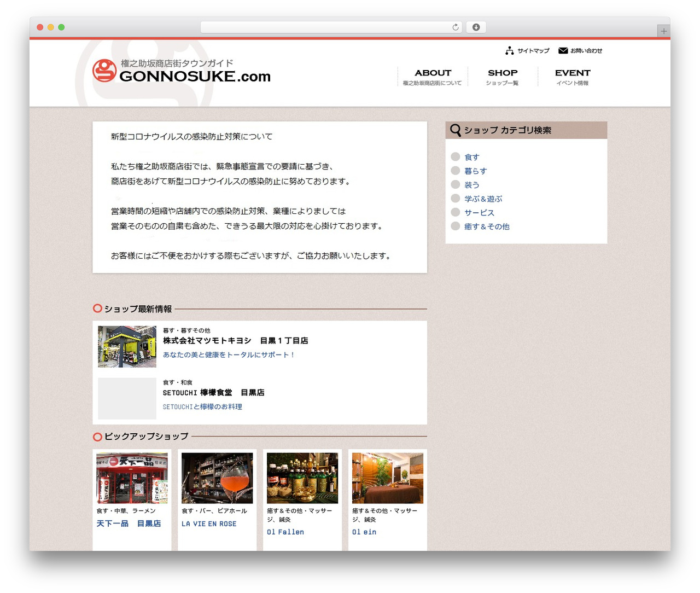Click SETOUCHIと檸檬のお料理 link
The height and width of the screenshot is (593, 700).
[202, 406]
